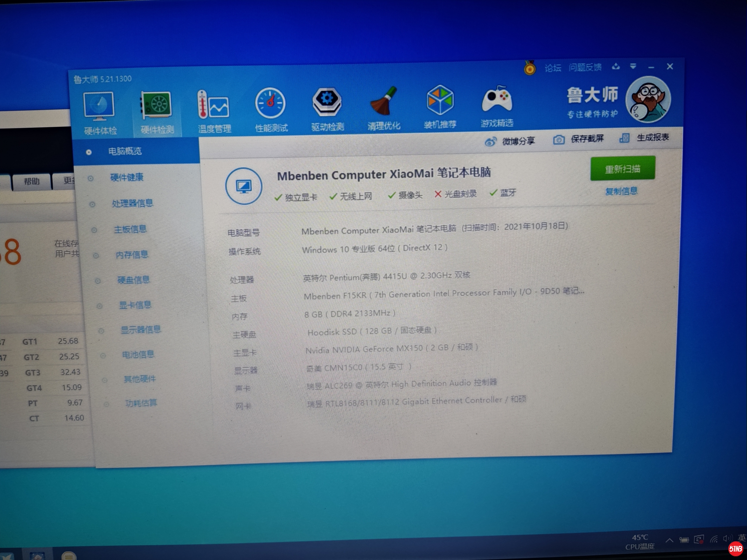This screenshot has height=560, width=747.
Task: Open 电池信息 in sidebar
Action: 138,354
